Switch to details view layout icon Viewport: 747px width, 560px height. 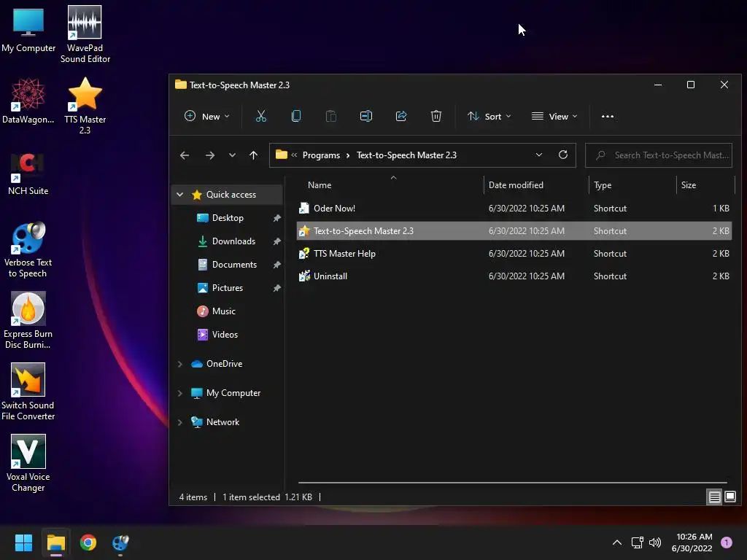click(714, 497)
